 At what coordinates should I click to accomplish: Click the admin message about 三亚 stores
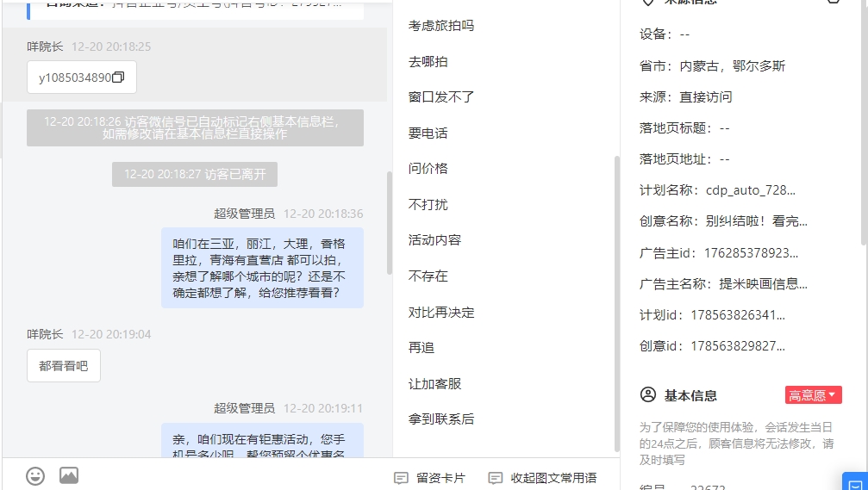(262, 268)
